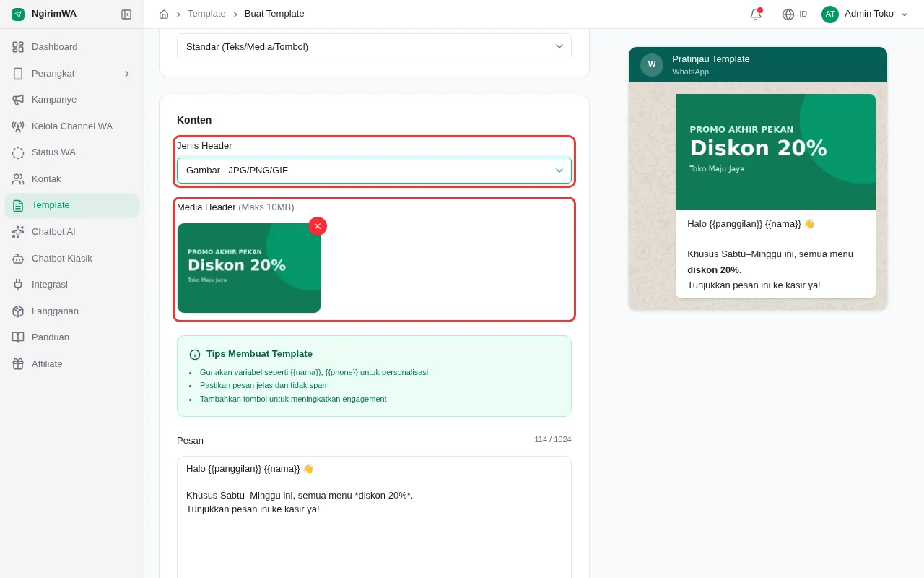Click the Kelola Channel WA antenna icon
The image size is (924, 578).
pos(18,126)
